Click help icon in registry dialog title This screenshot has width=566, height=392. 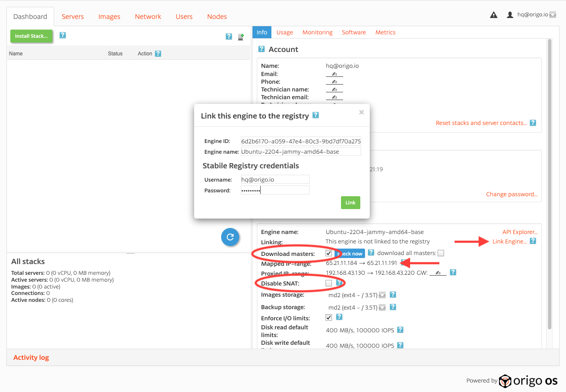tap(316, 115)
